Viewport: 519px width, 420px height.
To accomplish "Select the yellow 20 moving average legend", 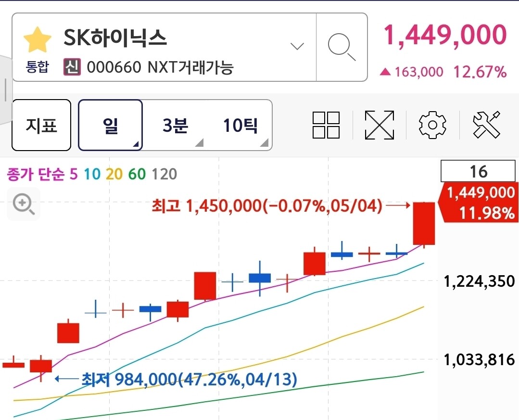I will 114,174.
